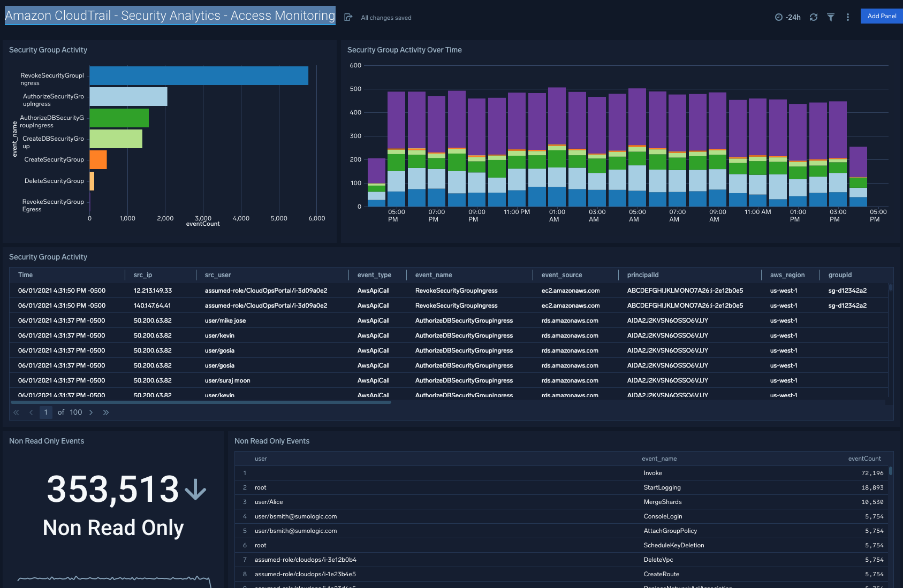
Task: Go to next table page with right chevron
Action: (x=91, y=412)
